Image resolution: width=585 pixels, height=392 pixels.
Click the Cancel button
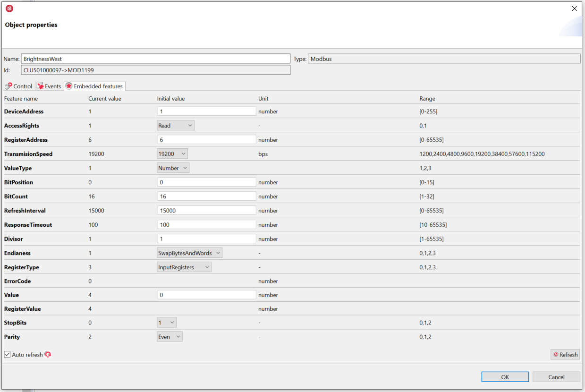pos(556,377)
